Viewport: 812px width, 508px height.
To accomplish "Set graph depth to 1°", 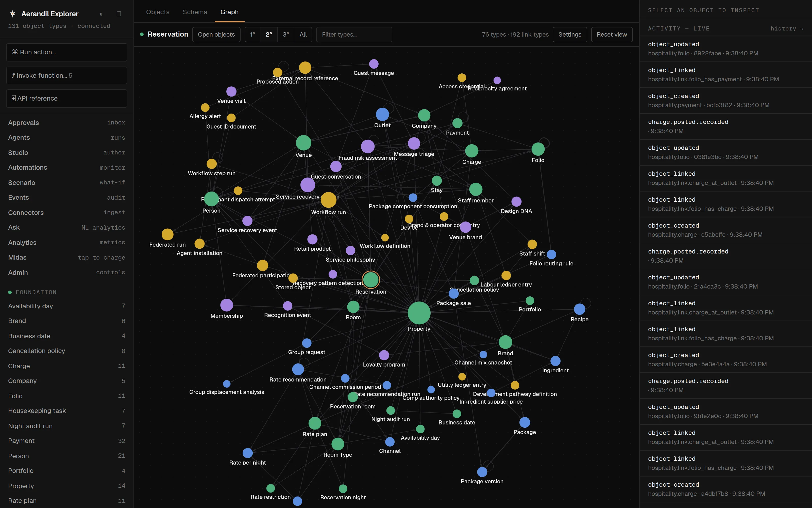I will pyautogui.click(x=253, y=35).
